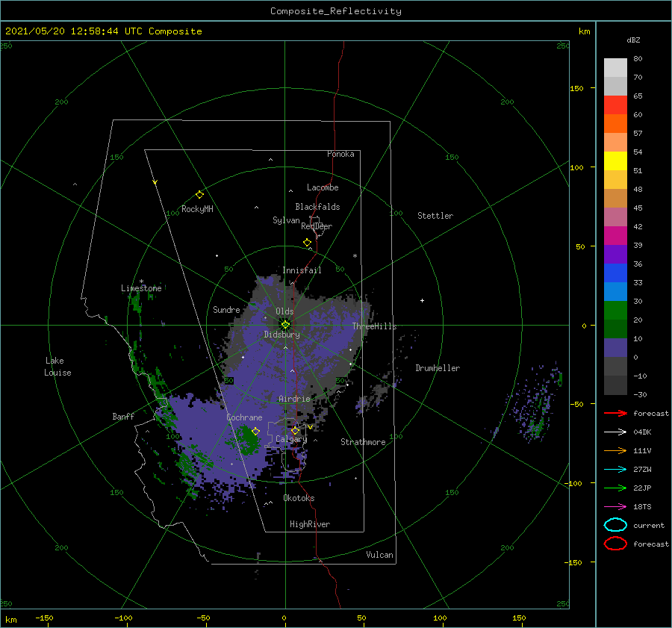Click the Stettler town label
Image resolution: width=672 pixels, height=628 pixels.
point(435,216)
